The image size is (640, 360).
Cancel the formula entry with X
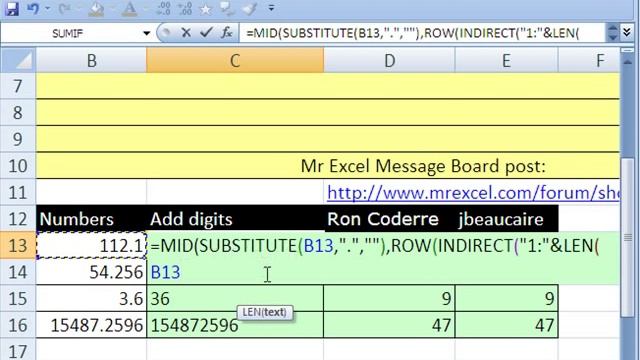tap(186, 33)
